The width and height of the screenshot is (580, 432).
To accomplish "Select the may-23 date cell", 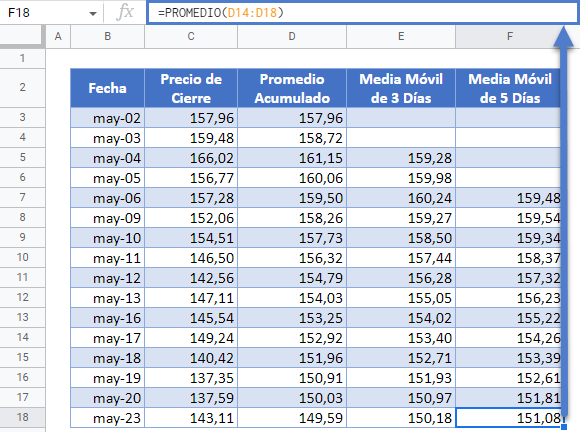I will pos(107,418).
